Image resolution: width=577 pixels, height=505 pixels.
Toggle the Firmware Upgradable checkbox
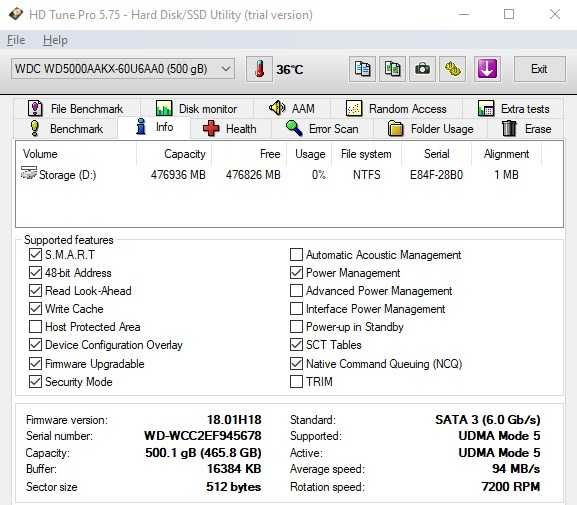[35, 364]
